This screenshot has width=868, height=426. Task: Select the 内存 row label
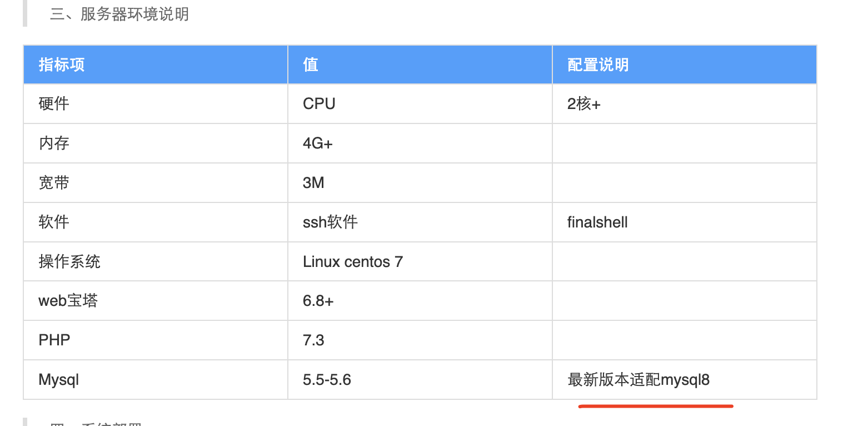(54, 143)
